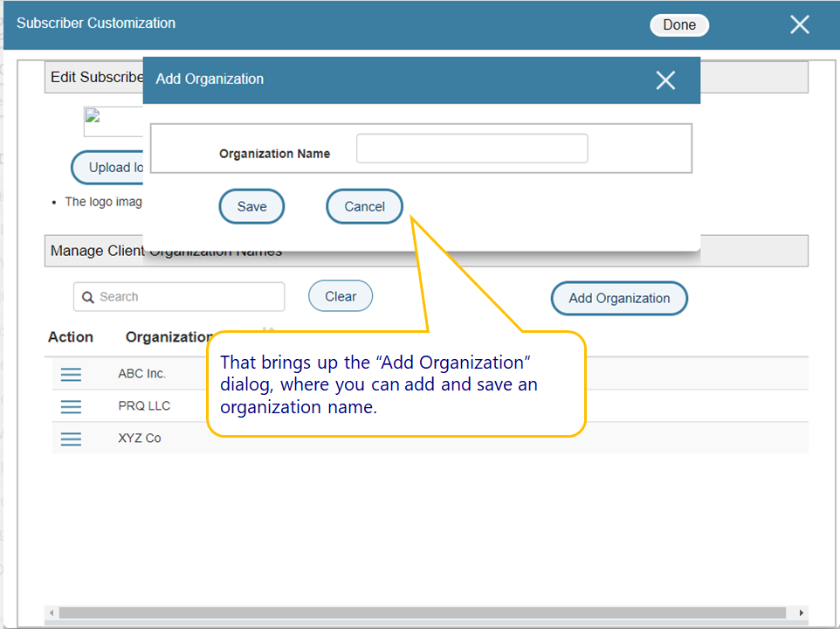Save the new organization name

point(251,207)
